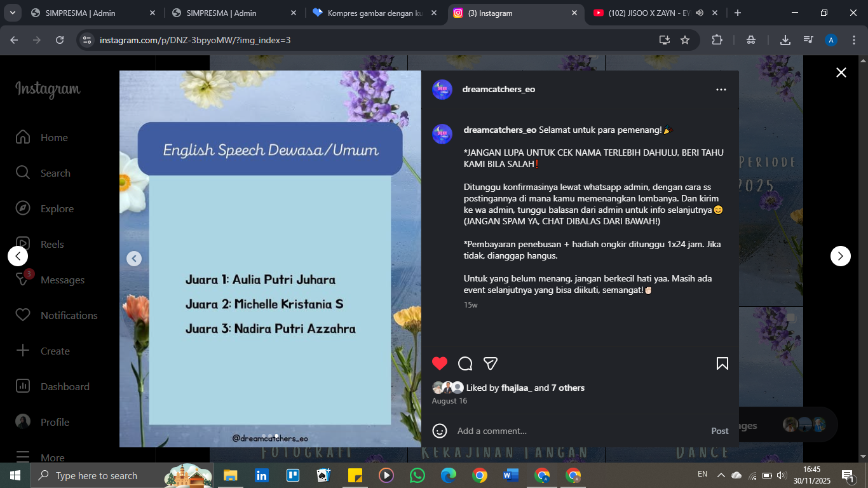The image size is (868, 488).
Task: Open the emoji picker in comment box
Action: 440,431
